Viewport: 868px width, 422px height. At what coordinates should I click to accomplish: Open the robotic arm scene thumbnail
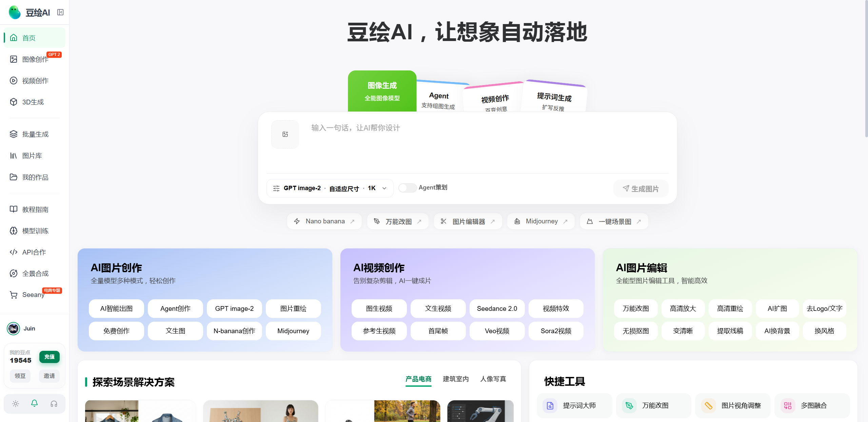480,411
